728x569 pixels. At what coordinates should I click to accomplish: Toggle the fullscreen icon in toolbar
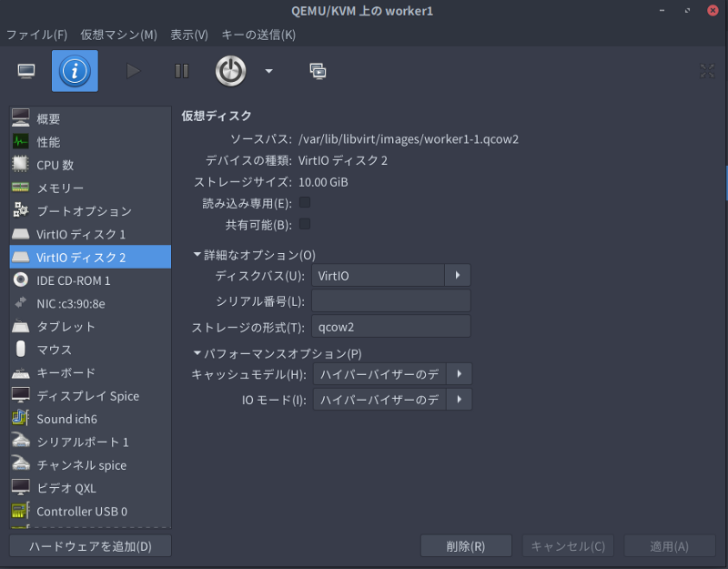[x=707, y=71]
